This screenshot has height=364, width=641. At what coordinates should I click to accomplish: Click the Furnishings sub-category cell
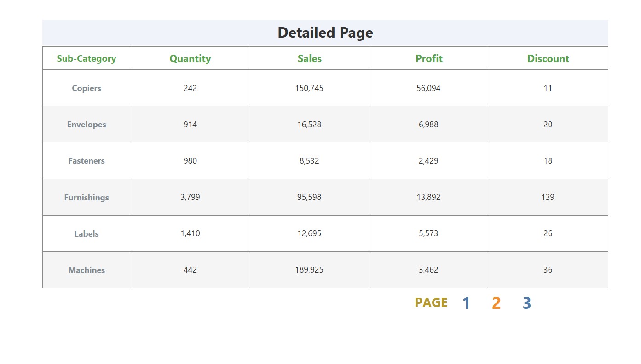[87, 198]
